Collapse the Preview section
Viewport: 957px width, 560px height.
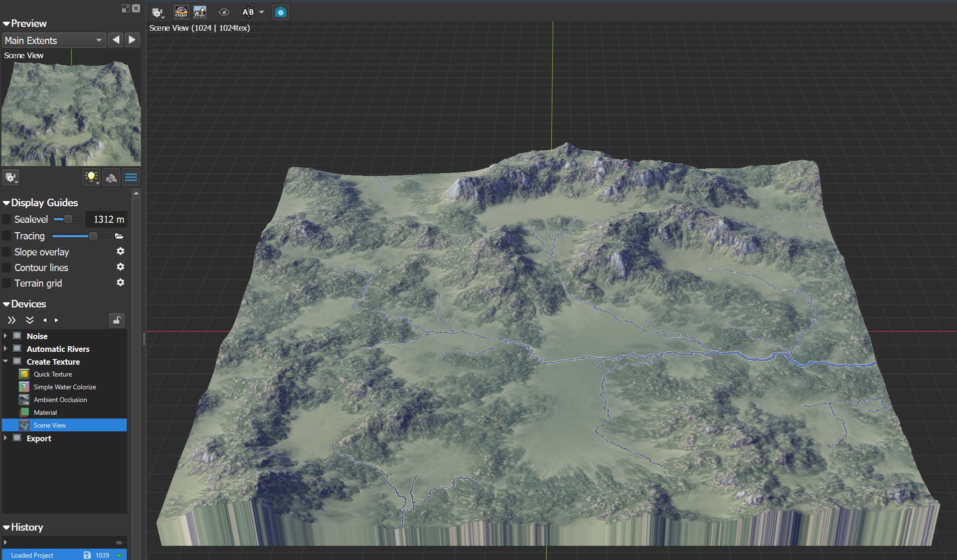(6, 23)
